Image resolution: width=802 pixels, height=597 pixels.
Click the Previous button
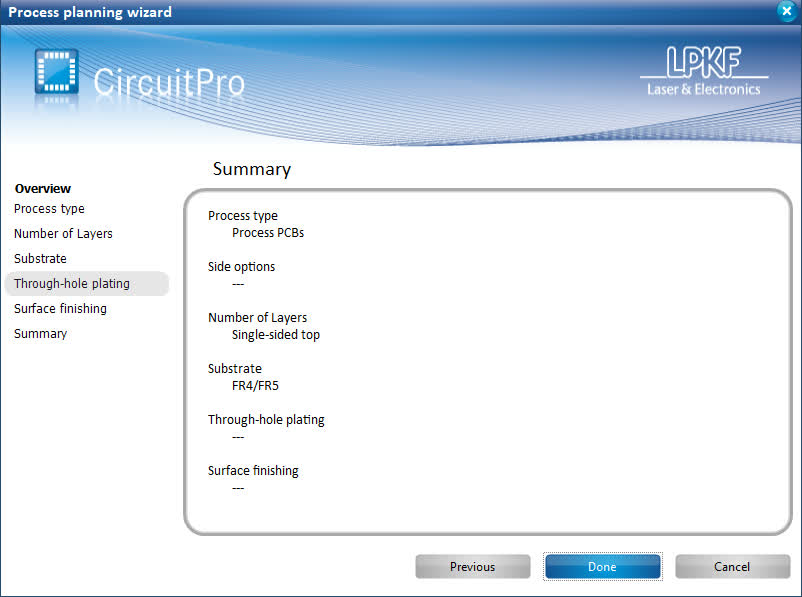[473, 567]
